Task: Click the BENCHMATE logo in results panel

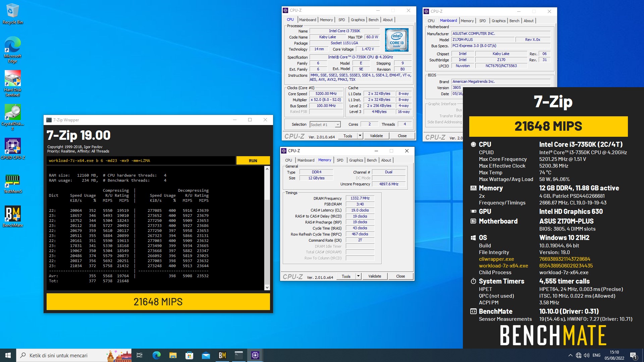Action: pyautogui.click(x=553, y=335)
